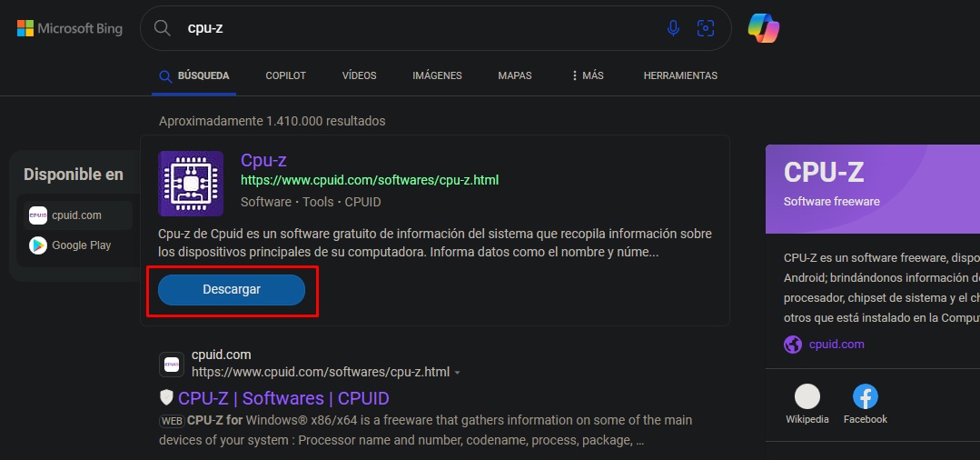Click cpuid.com site name above second result
The height and width of the screenshot is (460, 980).
coord(222,355)
